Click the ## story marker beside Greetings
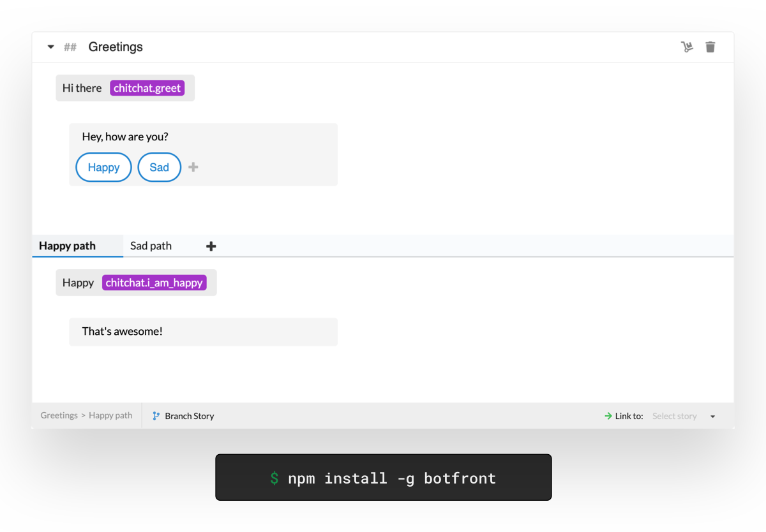The height and width of the screenshot is (532, 766). 70,47
